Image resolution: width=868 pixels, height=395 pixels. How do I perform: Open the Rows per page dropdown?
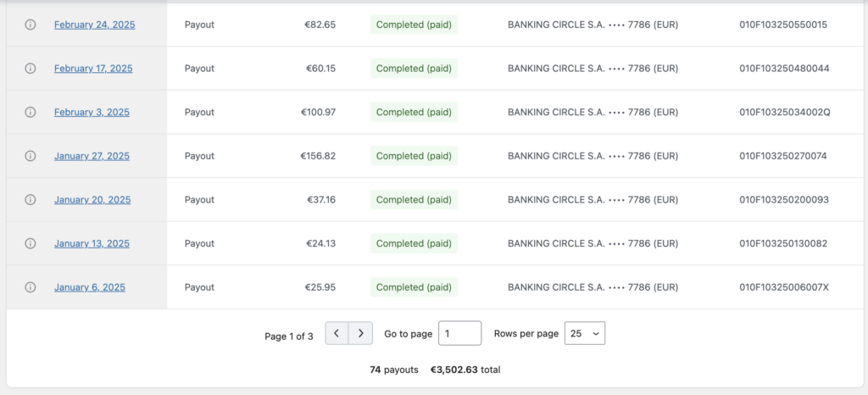coord(585,334)
